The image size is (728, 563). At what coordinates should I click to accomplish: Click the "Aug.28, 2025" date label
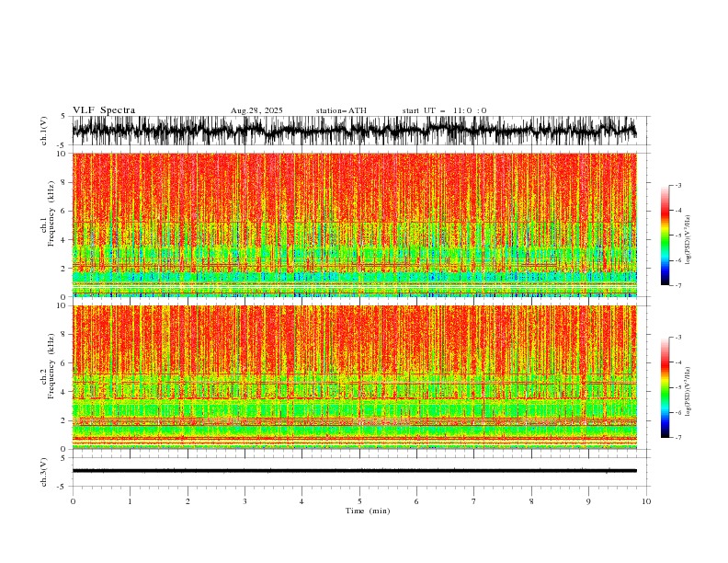(x=256, y=110)
